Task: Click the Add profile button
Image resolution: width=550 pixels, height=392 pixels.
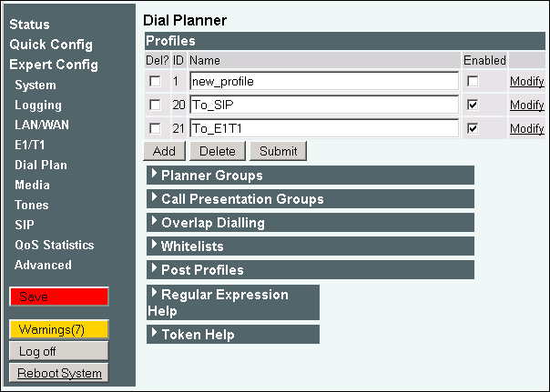Action: 165,152
